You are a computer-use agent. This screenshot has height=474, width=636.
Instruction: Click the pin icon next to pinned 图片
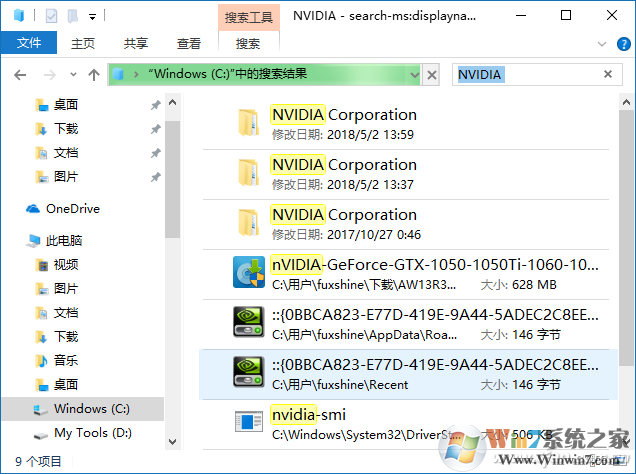(x=155, y=177)
